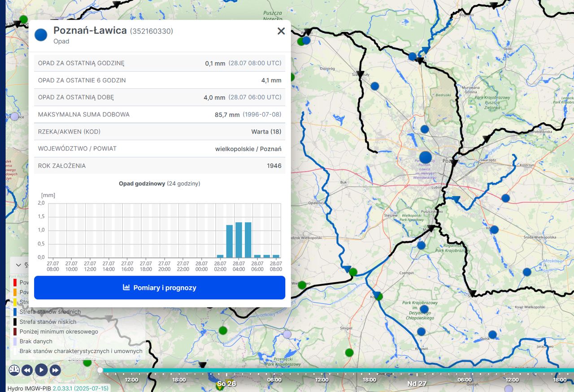Click the Brak danych lavender legend swatch
The height and width of the screenshot is (392, 574).
tap(15, 341)
